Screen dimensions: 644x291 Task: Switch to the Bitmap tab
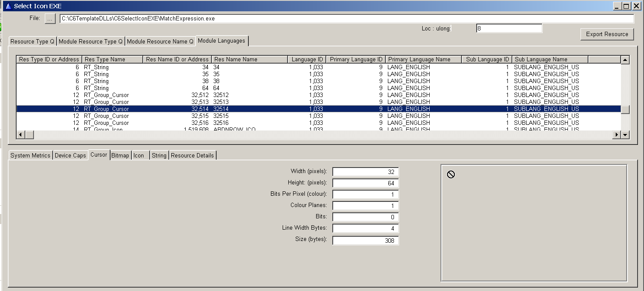point(120,155)
